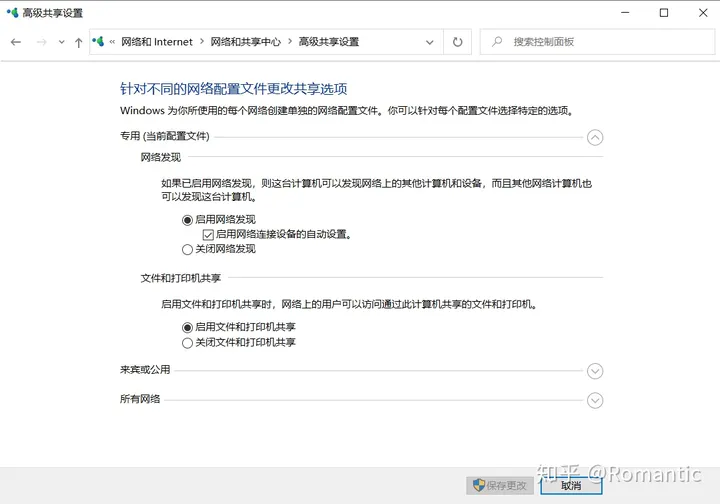Select 关闭网络发现 radio button
720x504 pixels.
click(187, 249)
